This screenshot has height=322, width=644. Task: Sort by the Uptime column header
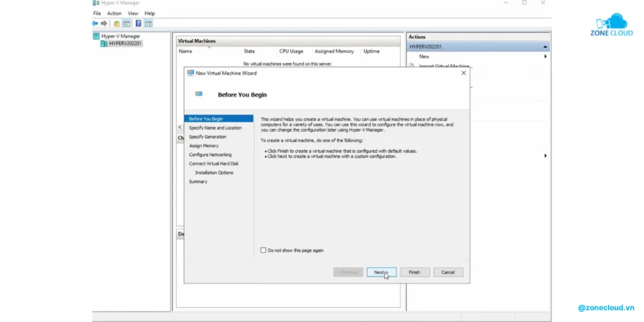(x=371, y=52)
